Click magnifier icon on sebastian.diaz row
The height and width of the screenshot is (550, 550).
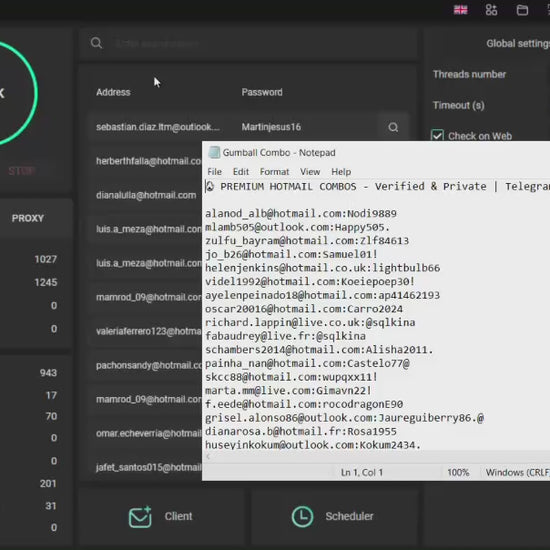point(393,127)
